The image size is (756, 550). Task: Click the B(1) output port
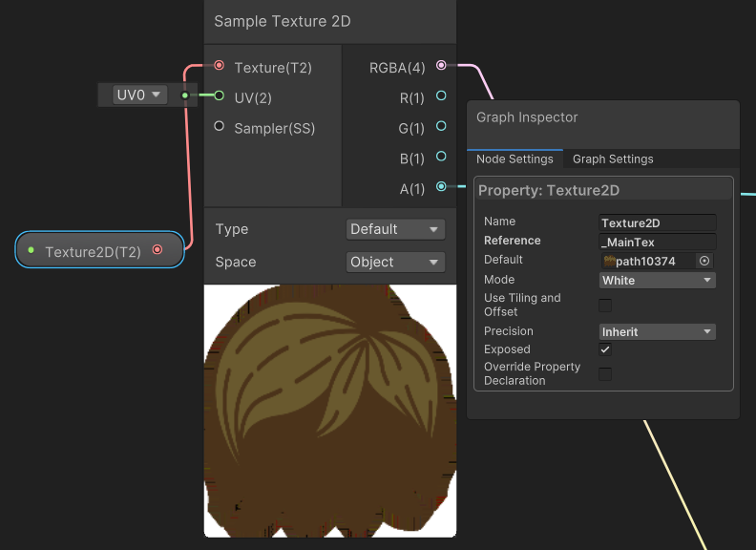pos(441,157)
